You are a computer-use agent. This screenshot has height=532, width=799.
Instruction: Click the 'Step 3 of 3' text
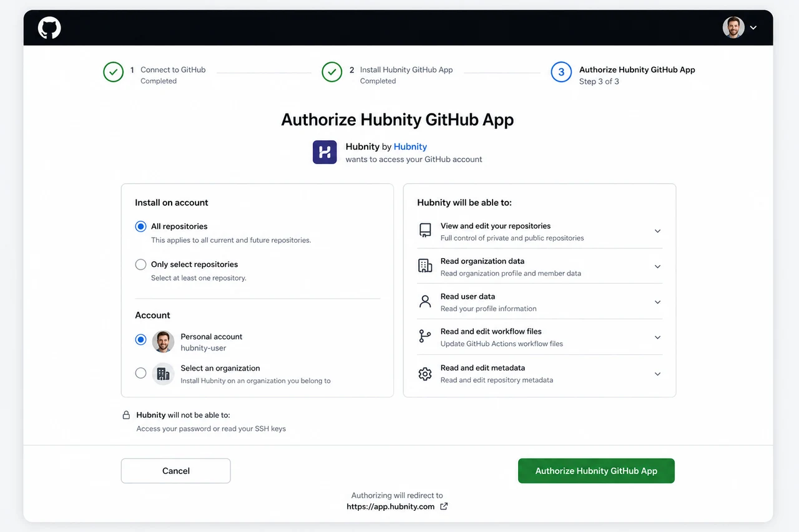coord(599,82)
